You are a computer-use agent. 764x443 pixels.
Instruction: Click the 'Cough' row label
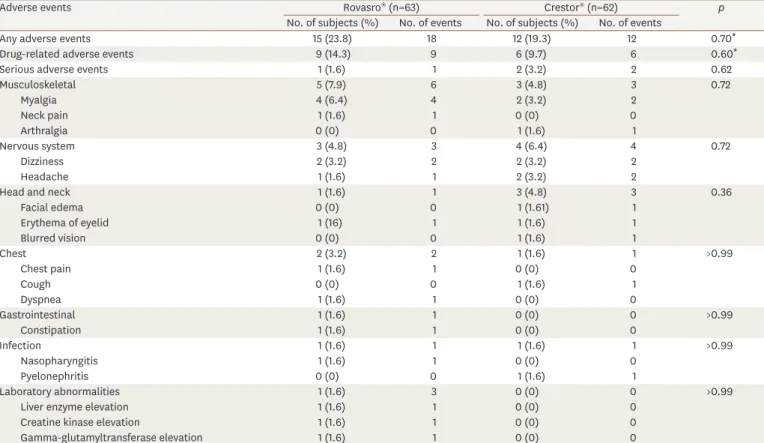coord(35,284)
